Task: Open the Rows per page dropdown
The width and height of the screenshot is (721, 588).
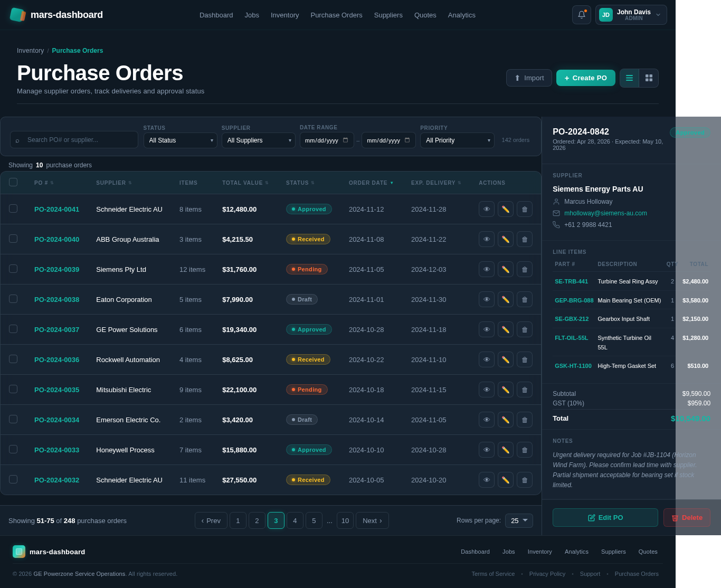Action: coord(519,521)
